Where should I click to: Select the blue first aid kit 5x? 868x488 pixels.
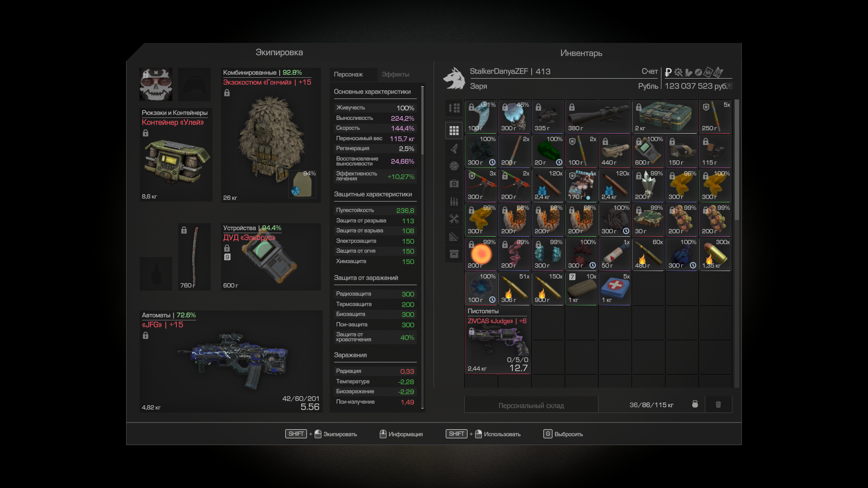[x=615, y=288]
